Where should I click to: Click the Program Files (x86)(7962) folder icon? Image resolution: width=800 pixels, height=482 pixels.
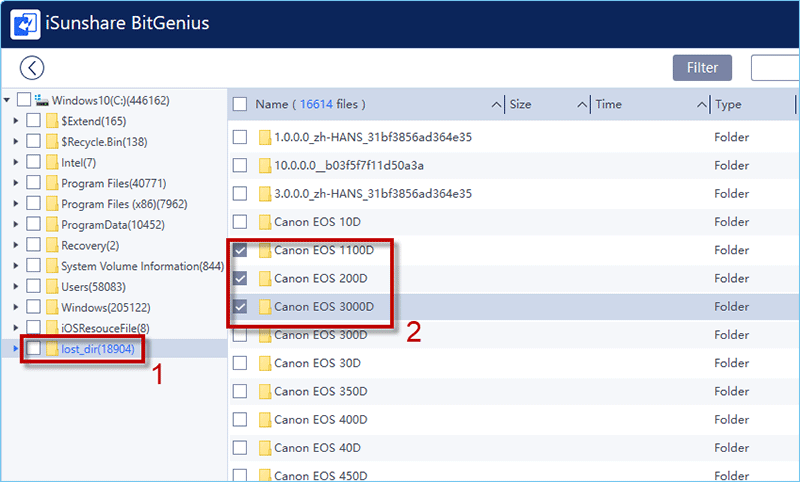tap(52, 204)
